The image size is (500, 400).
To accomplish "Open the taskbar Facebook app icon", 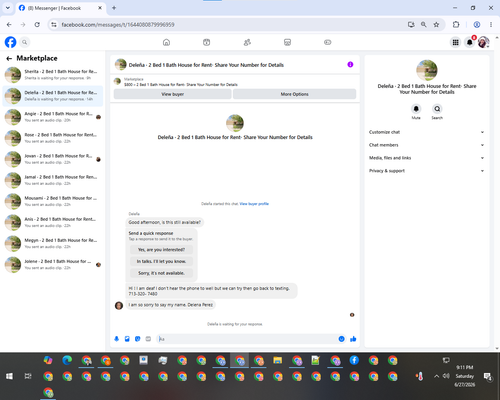I will pyautogui.click(x=354, y=360).
